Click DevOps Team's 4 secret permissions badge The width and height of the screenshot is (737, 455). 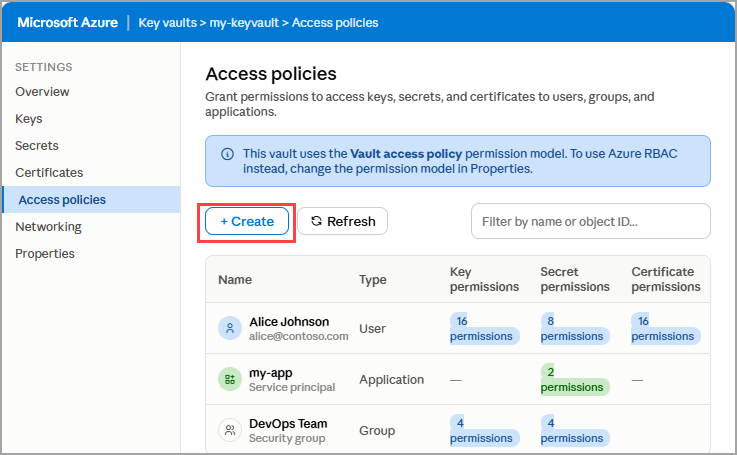tap(575, 430)
